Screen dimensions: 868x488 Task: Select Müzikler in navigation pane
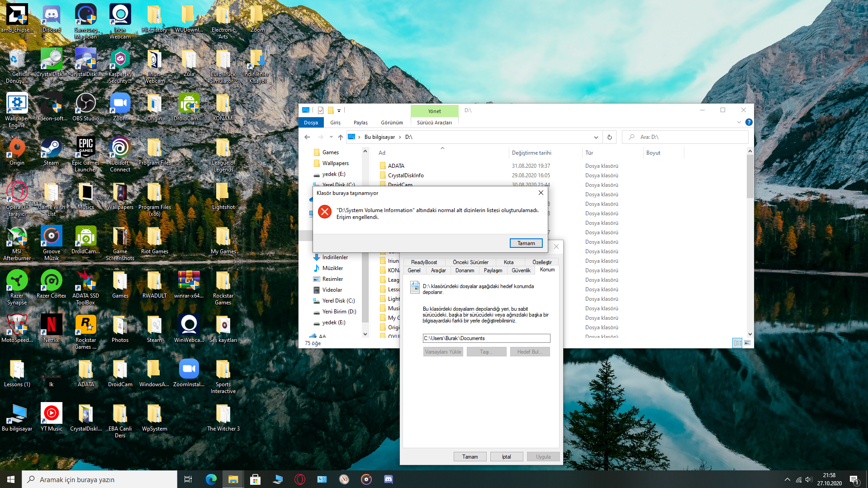[x=332, y=268]
